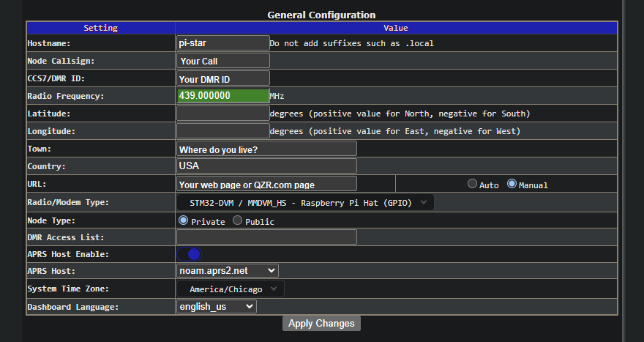
Task: Select Public node type
Action: tap(238, 220)
